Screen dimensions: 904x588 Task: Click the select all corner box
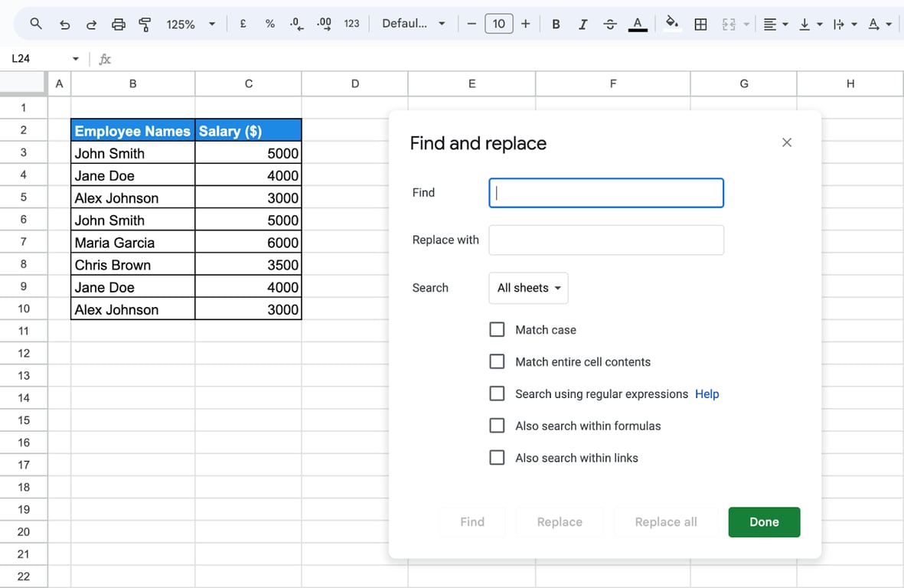[23, 83]
